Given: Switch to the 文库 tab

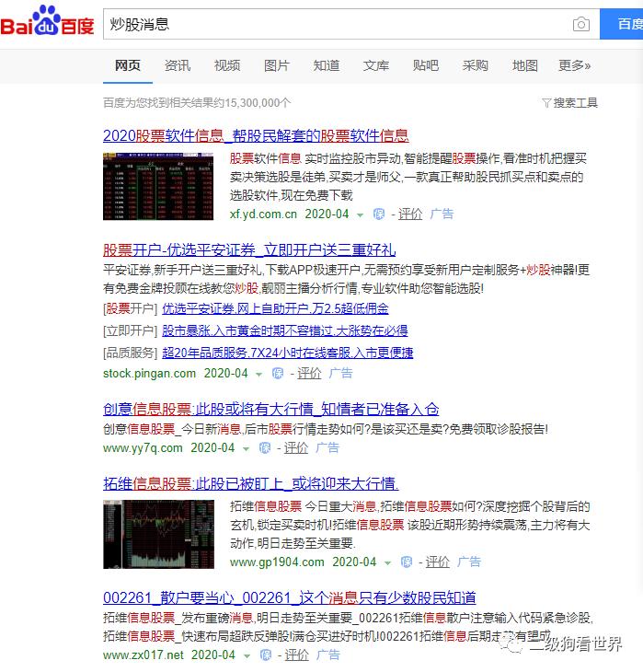Looking at the screenshot, I should click(x=376, y=65).
